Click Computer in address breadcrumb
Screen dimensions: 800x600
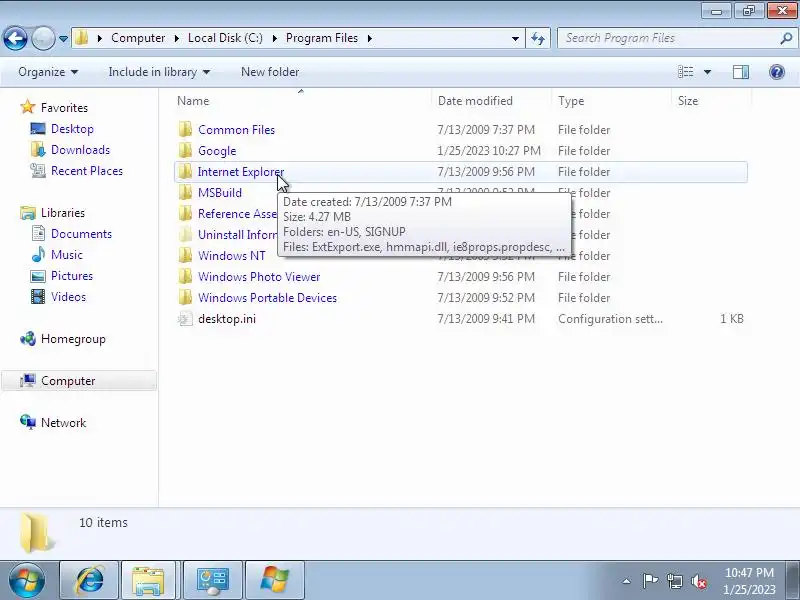138,38
